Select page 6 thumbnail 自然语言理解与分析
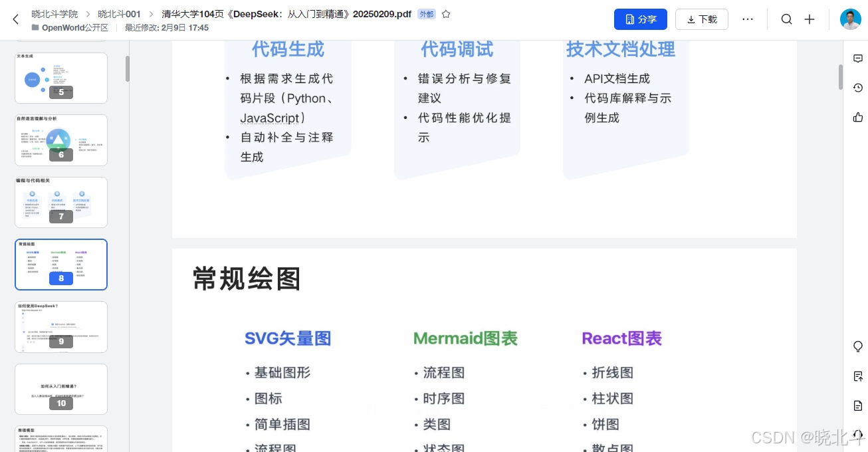This screenshot has width=868, height=452. pos(61,140)
